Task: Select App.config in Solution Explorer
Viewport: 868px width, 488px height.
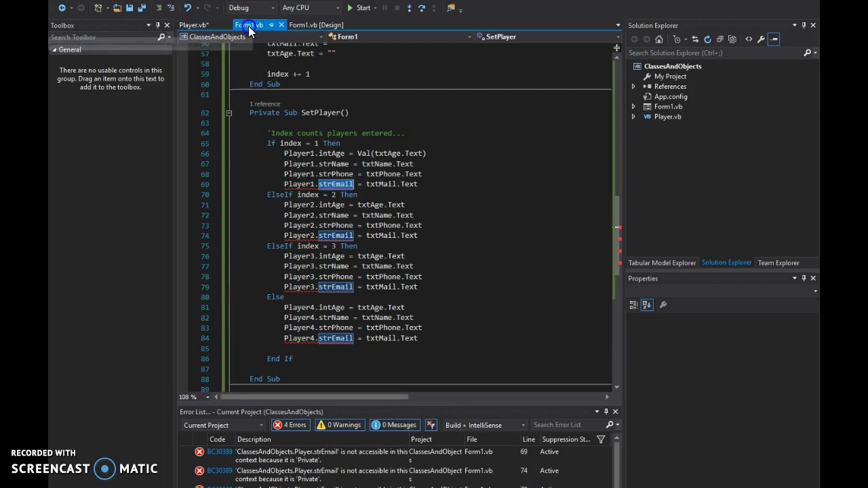Action: coord(670,97)
